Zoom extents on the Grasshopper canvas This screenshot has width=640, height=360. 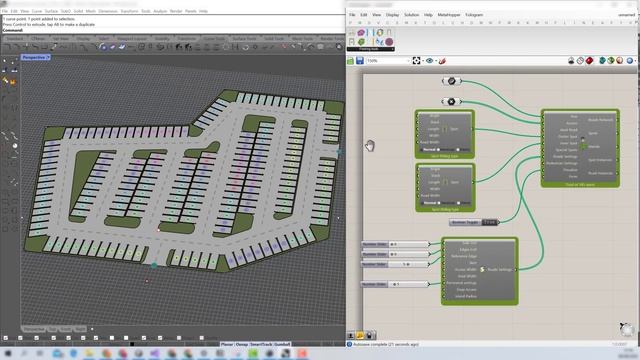[x=416, y=61]
